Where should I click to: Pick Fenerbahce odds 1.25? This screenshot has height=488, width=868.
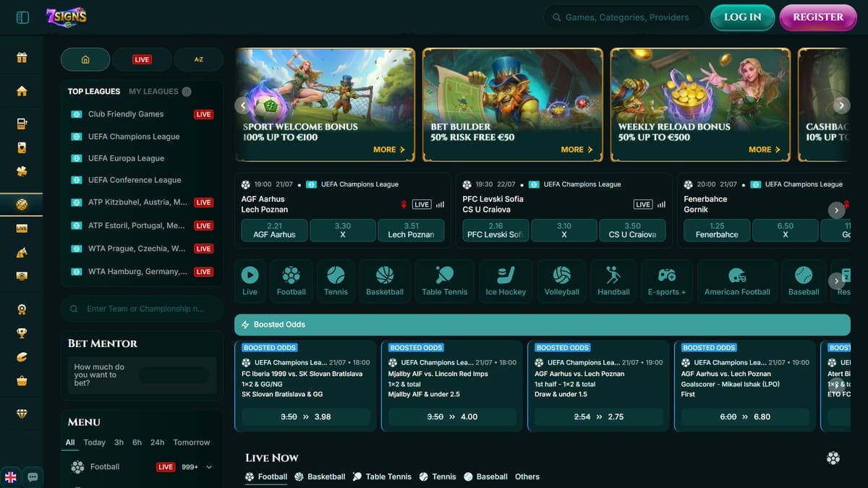pyautogui.click(x=717, y=231)
